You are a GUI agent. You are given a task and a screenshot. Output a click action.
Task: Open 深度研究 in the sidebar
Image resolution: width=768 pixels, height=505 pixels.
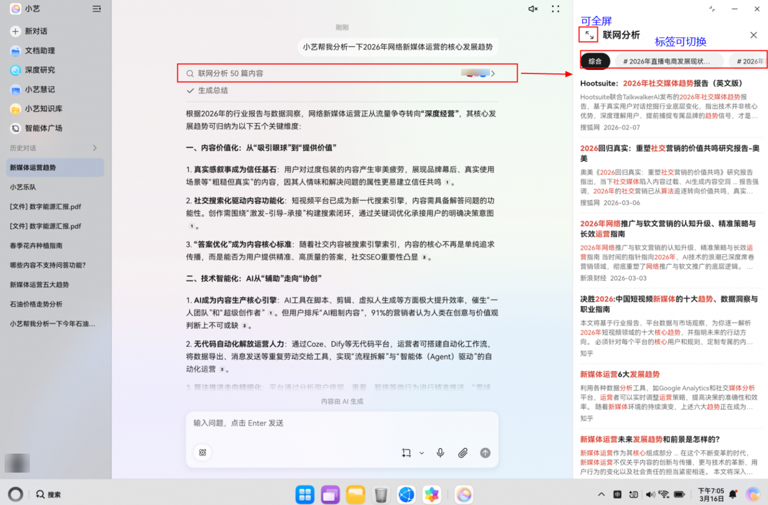tap(33, 70)
